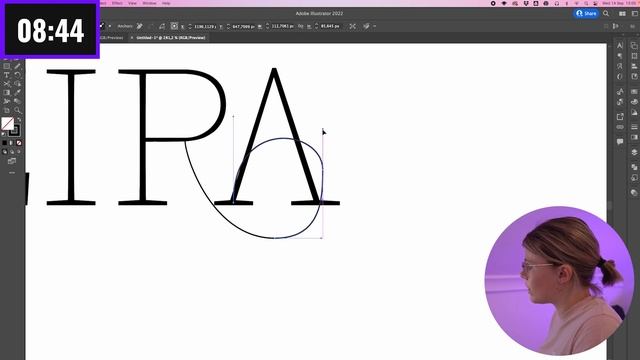The height and width of the screenshot is (360, 640).
Task: Click the width value stepper arrows
Action: click(x=267, y=26)
